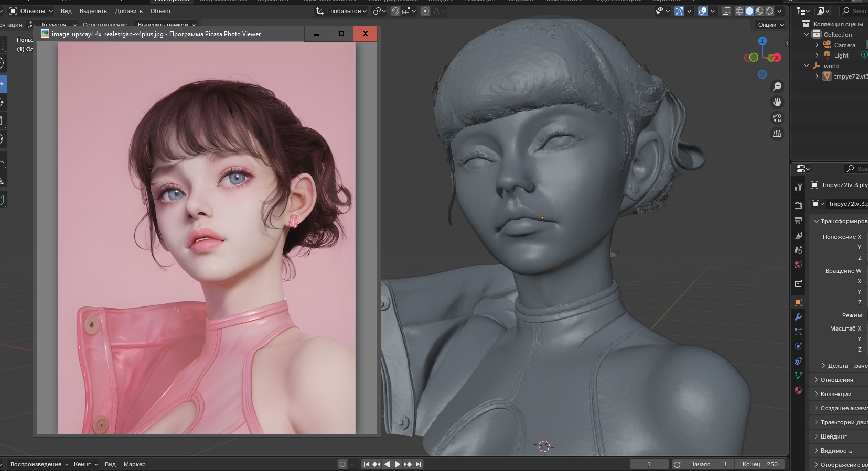Expand the Light object in outliner
Image resolution: width=868 pixels, height=471 pixels.
pos(817,56)
